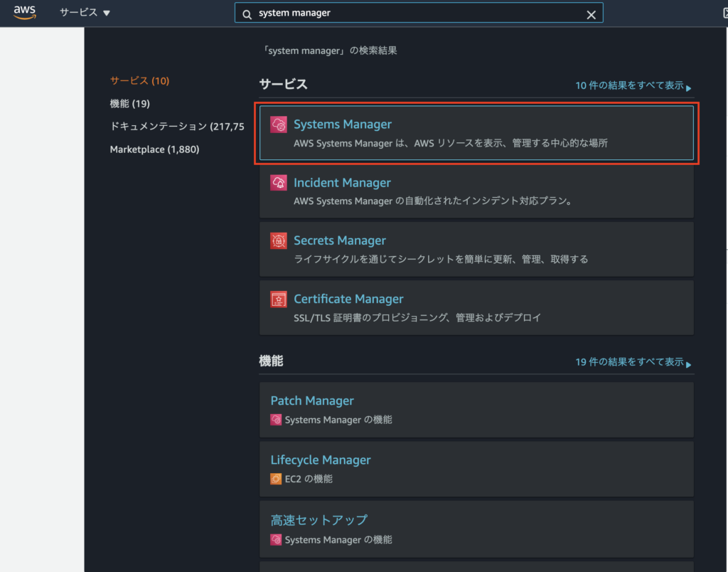Click the Incident Manager description text
Image resolution: width=728 pixels, height=572 pixels.
click(434, 201)
